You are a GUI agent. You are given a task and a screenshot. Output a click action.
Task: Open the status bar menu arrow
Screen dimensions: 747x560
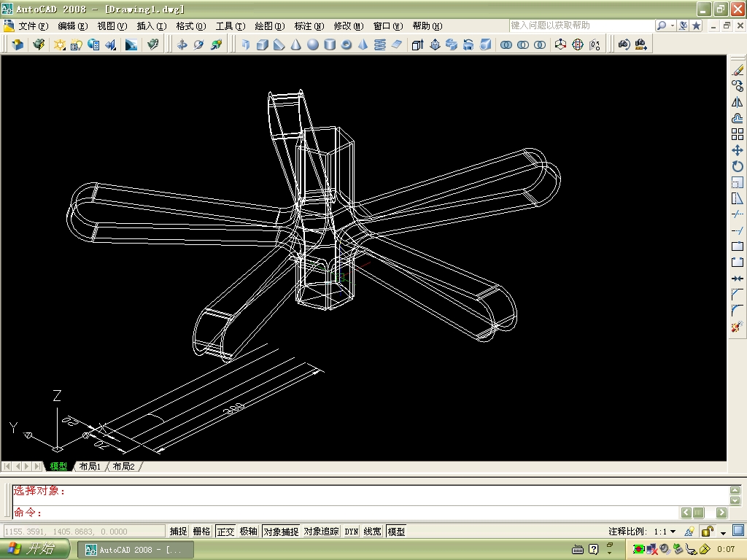(x=723, y=532)
